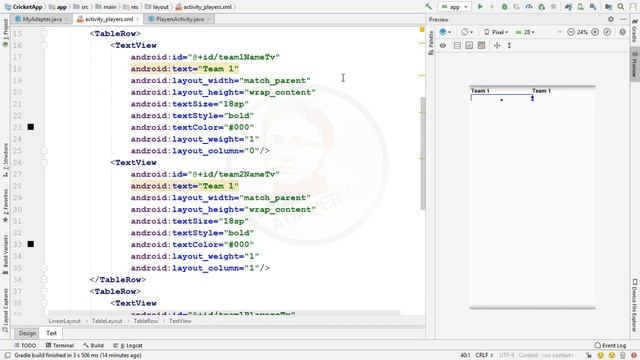The image size is (640, 360).
Task: Click the layout folder in navigation path
Action: (157, 7)
